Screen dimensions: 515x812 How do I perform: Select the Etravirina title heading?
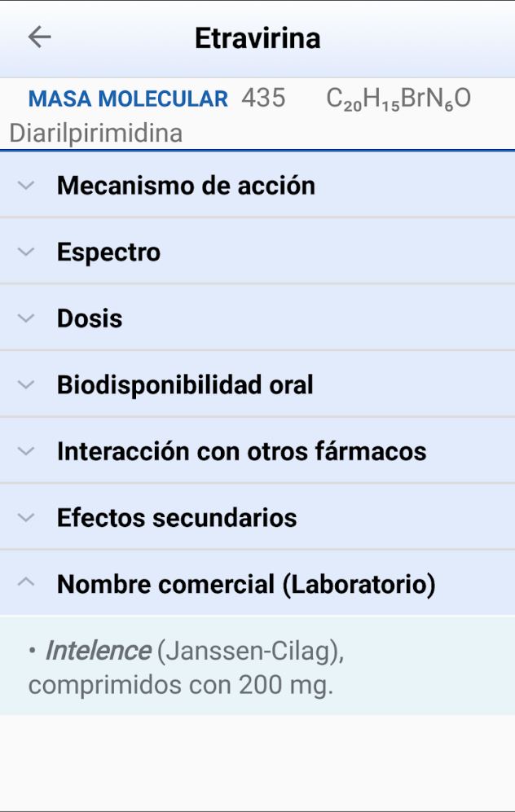click(257, 36)
